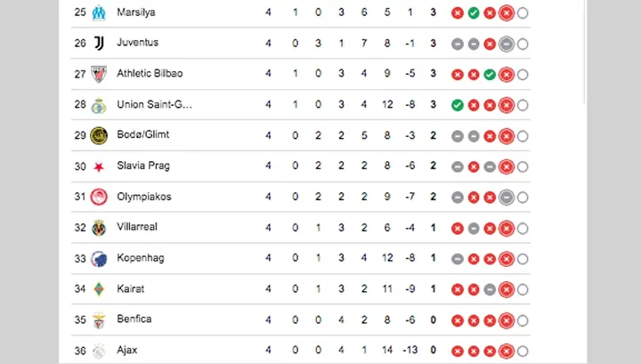
Task: Click Juventus's empty upcoming-match circle
Action: pos(523,44)
